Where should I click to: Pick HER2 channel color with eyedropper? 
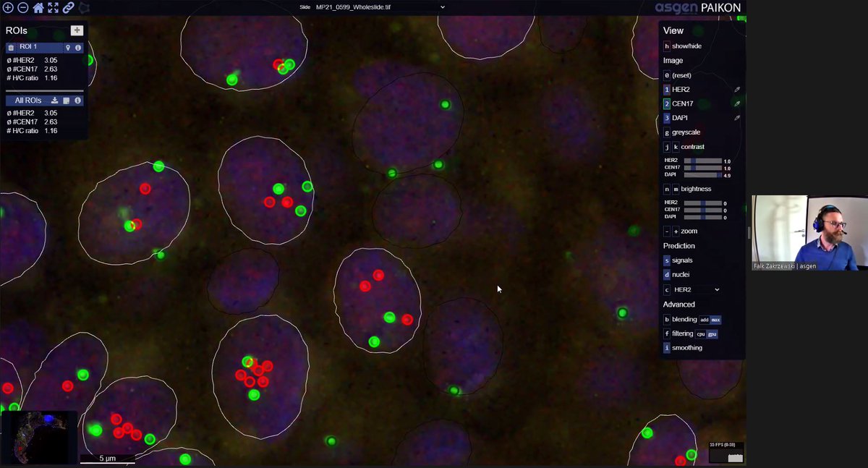coord(737,90)
